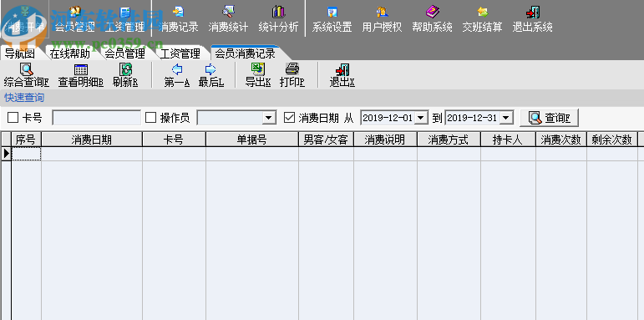Click 交班结算 toolbar icon

click(482, 20)
